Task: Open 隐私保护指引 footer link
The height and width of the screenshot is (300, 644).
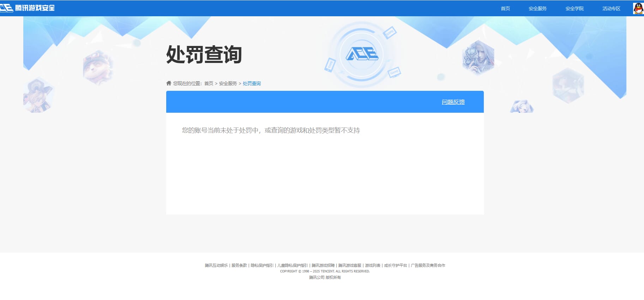Action: click(262, 265)
